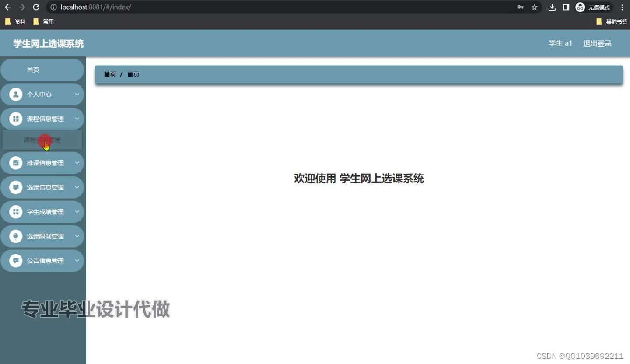This screenshot has height=364, width=630.
Task: Expand the 公告信息管理 menu chevron
Action: click(77, 261)
